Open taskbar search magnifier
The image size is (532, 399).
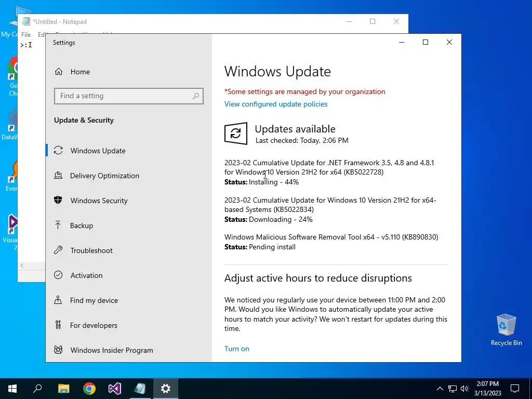pos(37,389)
